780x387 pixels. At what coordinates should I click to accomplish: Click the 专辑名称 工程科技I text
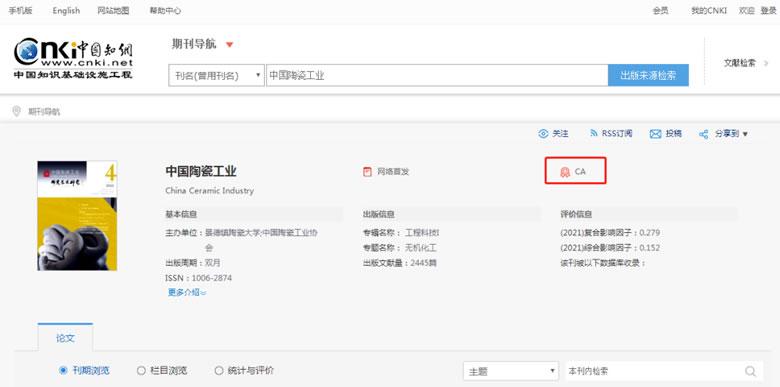[401, 233]
